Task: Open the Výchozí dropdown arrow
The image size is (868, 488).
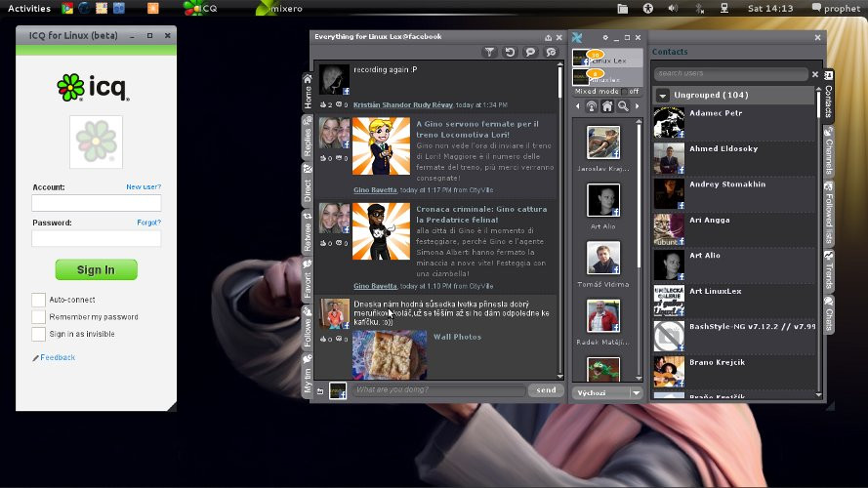Action: point(636,392)
